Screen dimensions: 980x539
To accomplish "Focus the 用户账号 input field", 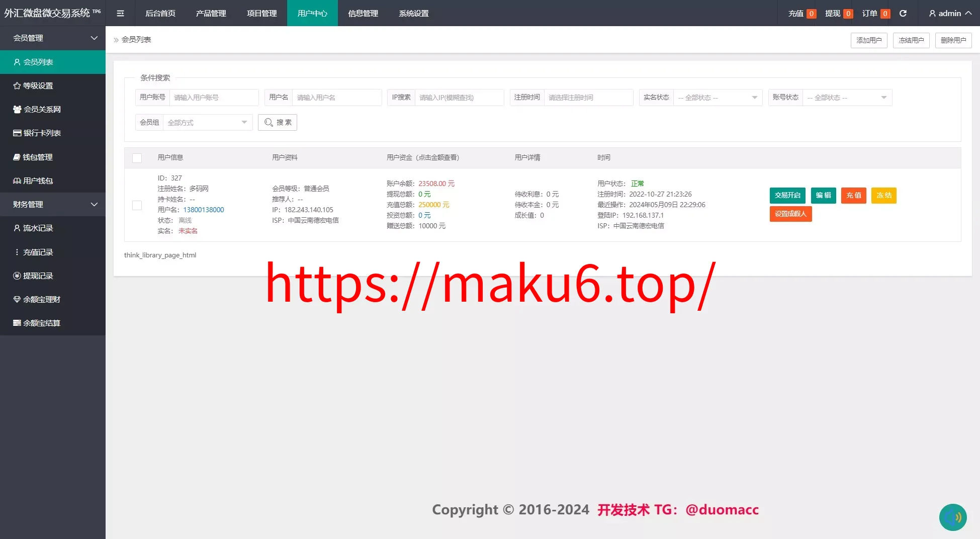I will (x=214, y=98).
